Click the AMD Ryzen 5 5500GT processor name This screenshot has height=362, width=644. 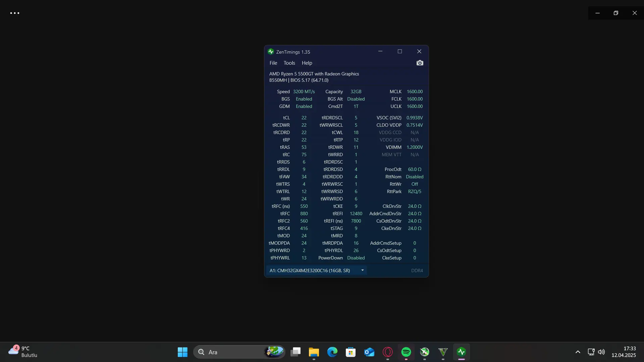click(x=314, y=74)
